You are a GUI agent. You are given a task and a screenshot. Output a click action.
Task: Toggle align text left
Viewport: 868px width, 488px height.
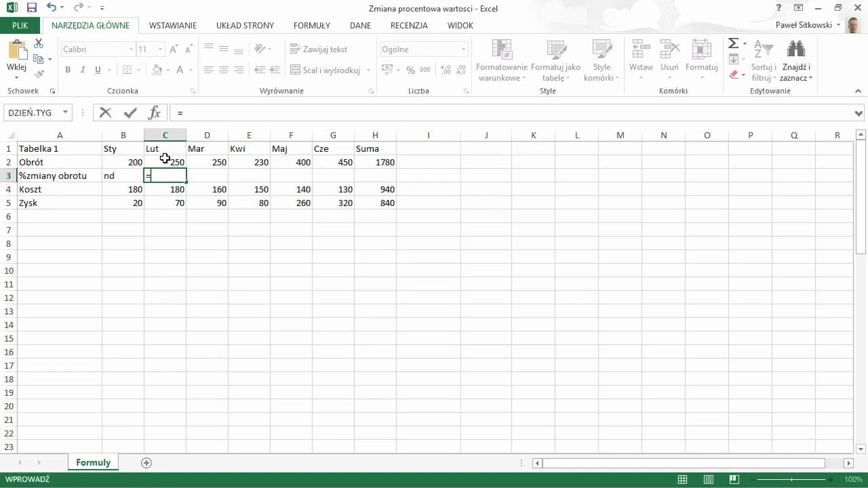coord(209,70)
